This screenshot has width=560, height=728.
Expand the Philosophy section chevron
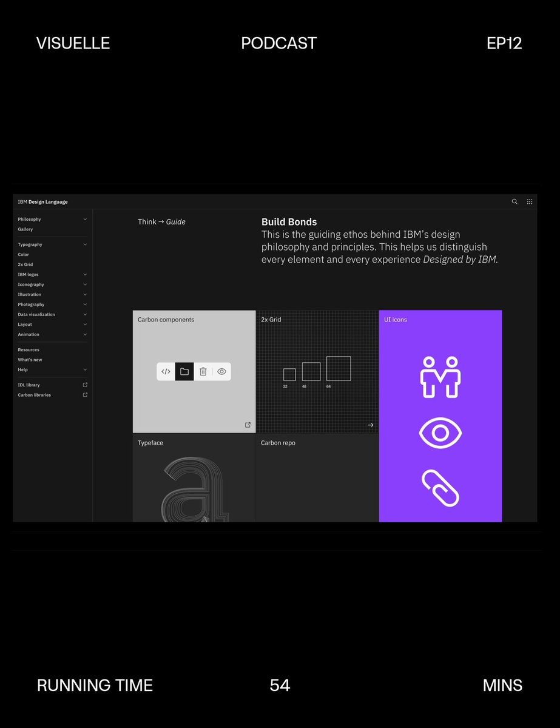click(x=85, y=219)
